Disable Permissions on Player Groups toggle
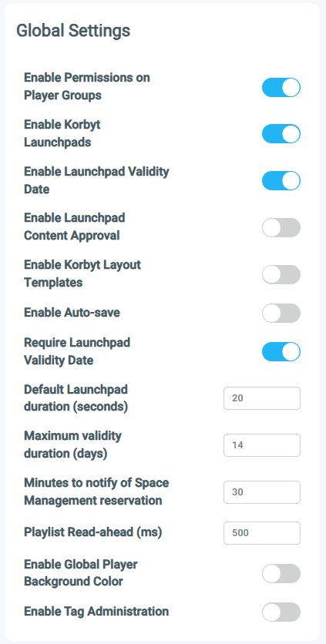The image size is (326, 644). click(x=281, y=87)
